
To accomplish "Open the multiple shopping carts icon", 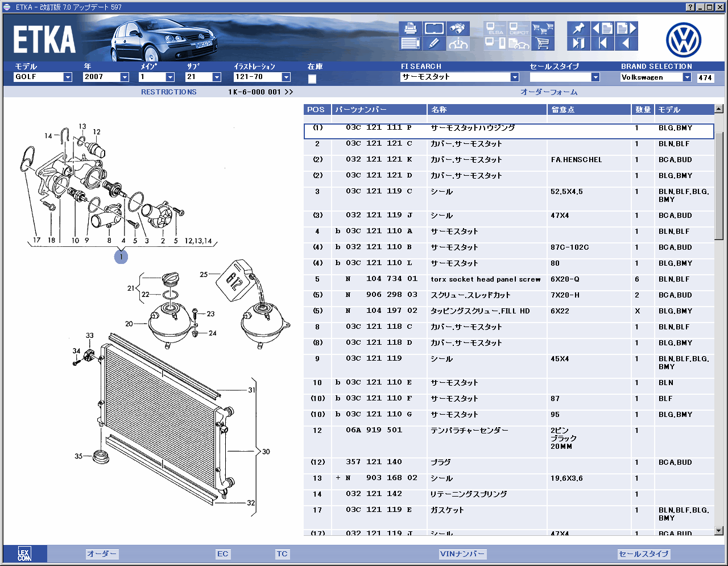I will (543, 28).
